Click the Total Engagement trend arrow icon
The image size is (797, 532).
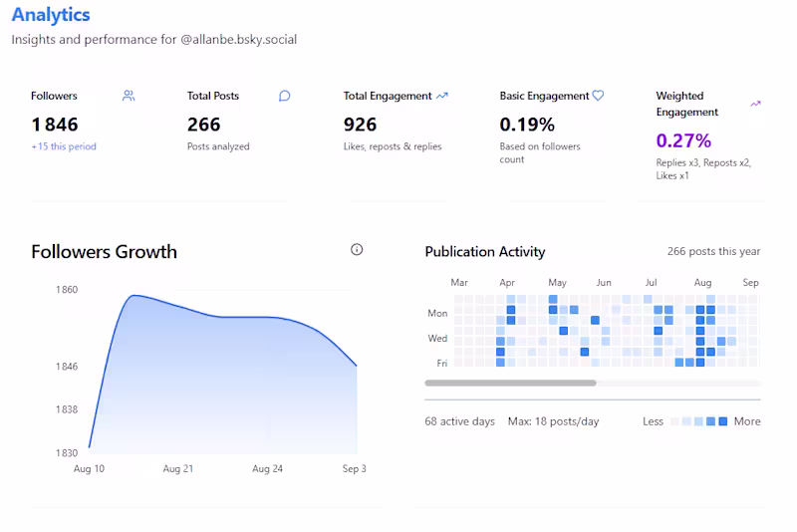(x=442, y=96)
